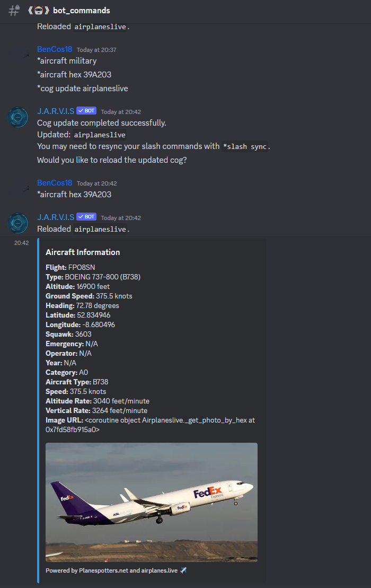Enlarge the FedEx Boeing 737 photo

click(x=152, y=502)
